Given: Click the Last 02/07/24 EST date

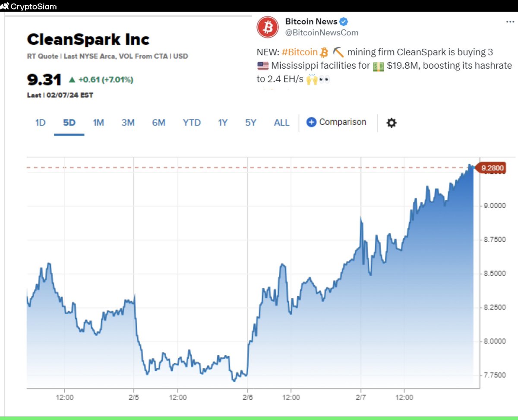Looking at the screenshot, I should click(x=60, y=95).
